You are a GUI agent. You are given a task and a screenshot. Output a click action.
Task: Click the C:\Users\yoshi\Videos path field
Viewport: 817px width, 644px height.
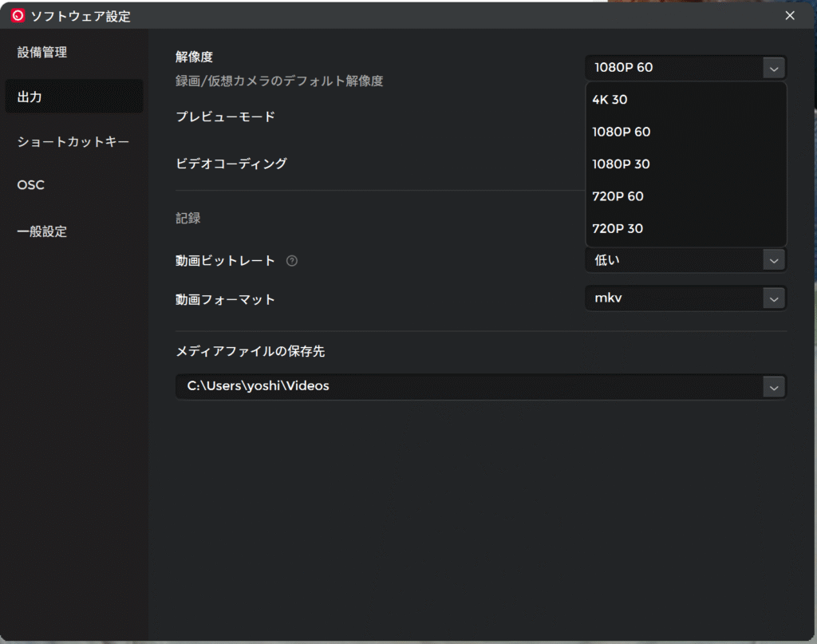(467, 386)
